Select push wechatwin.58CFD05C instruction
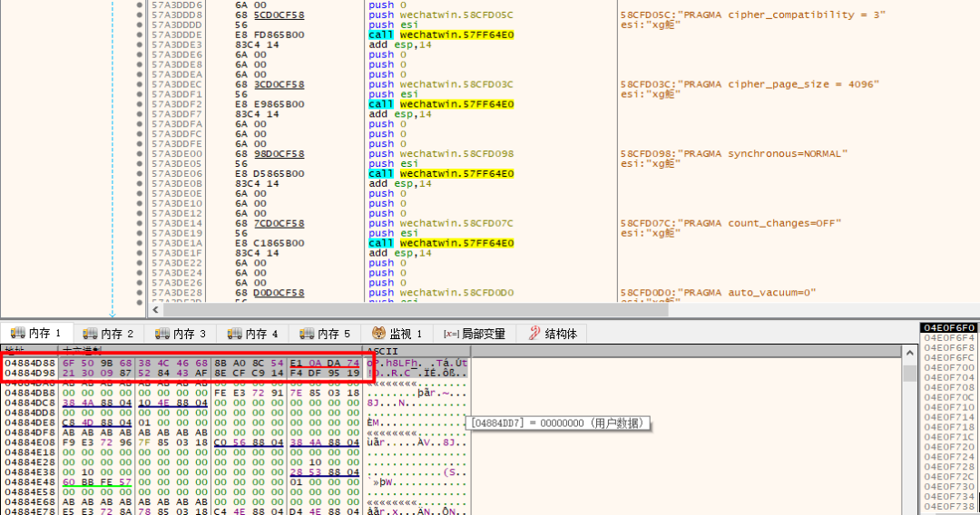Viewport: 980px width, 515px height. point(441,15)
